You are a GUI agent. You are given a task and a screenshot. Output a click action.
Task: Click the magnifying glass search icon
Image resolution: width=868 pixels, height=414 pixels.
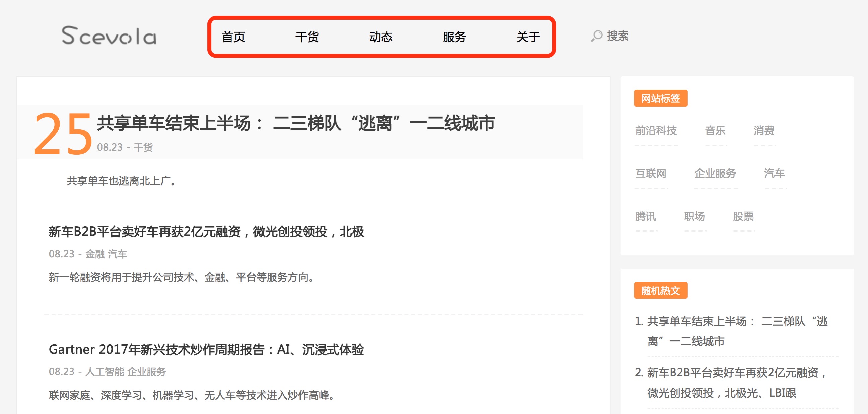coord(596,36)
